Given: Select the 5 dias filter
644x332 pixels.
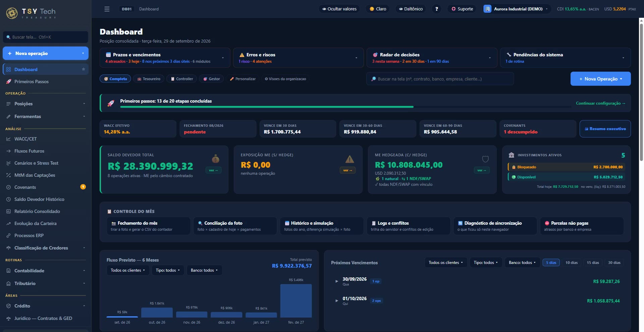Looking at the screenshot, I should [551, 263].
